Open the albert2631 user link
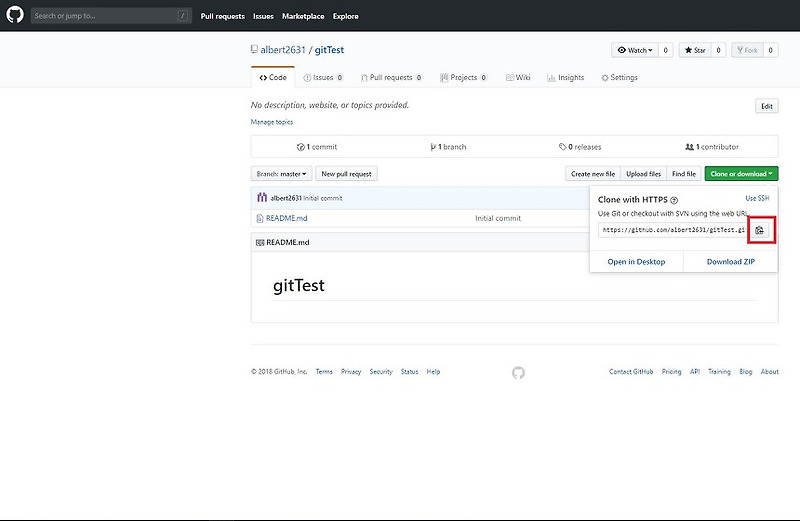This screenshot has width=800, height=521. pos(283,49)
